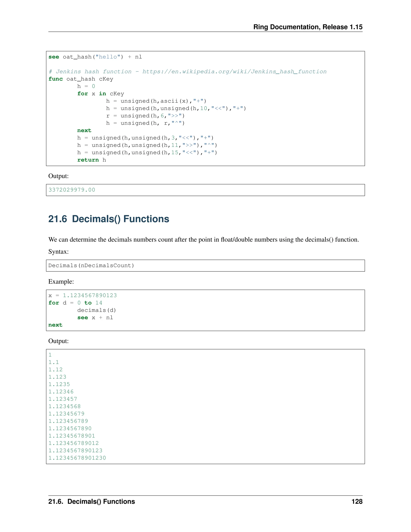
Task: Click the last output line 1.12345678901230
Action: [77, 458]
